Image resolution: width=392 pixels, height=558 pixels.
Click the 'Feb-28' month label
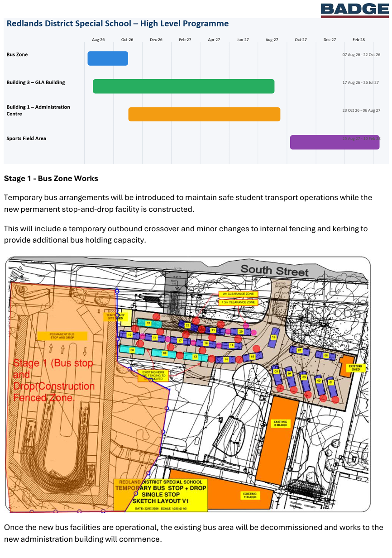coord(359,40)
